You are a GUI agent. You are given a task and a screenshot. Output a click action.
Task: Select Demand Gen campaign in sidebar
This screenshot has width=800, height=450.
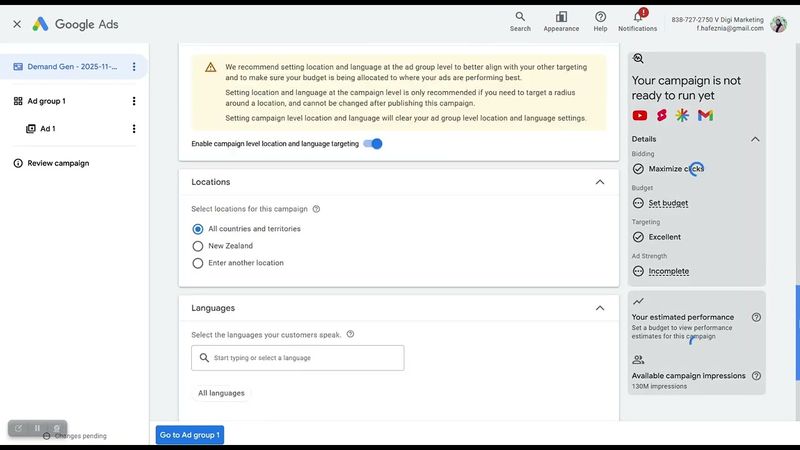pyautogui.click(x=74, y=67)
